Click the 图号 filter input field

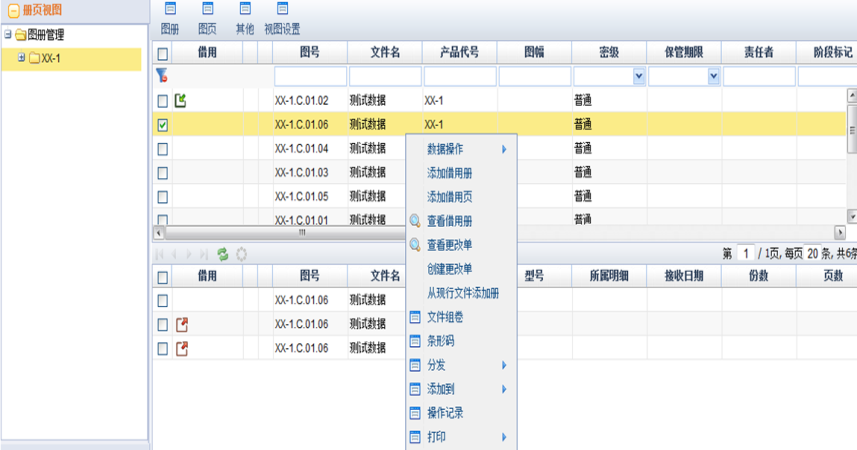(310, 76)
